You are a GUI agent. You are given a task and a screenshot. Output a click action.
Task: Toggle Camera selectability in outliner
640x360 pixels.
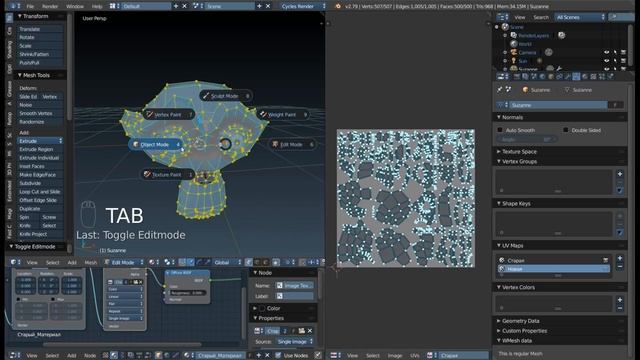tap(615, 52)
